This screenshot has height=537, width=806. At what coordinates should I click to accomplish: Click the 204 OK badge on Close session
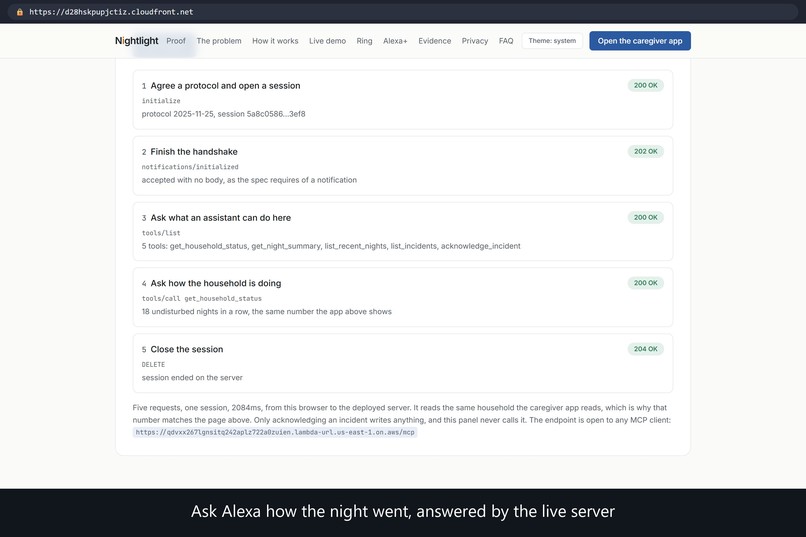point(646,349)
